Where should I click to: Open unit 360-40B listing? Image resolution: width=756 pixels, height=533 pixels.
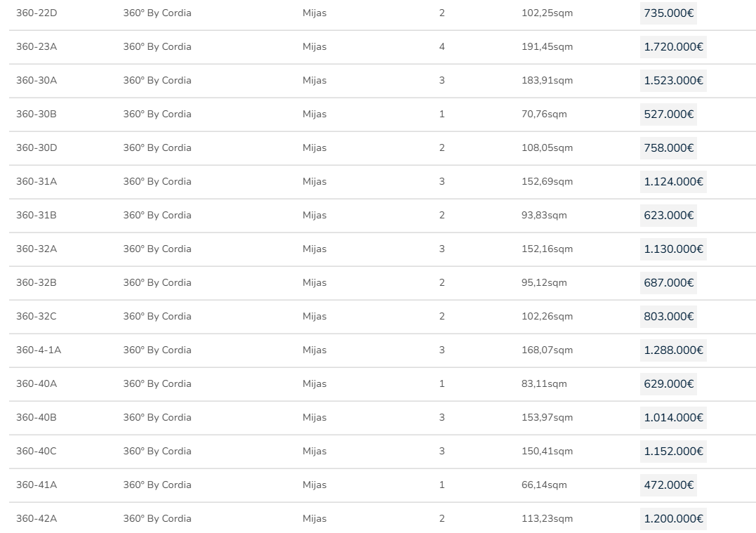(37, 418)
